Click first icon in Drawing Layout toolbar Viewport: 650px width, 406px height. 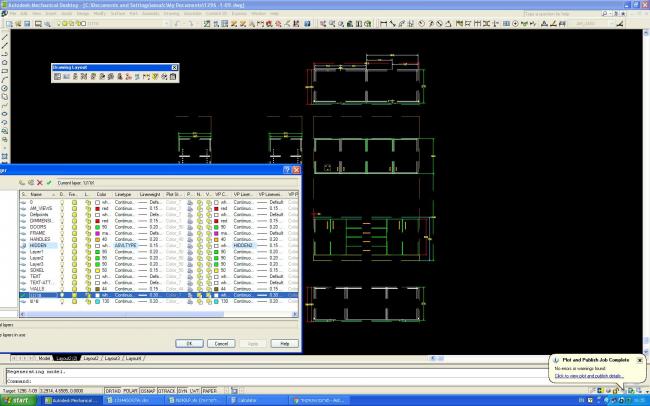(x=58, y=76)
